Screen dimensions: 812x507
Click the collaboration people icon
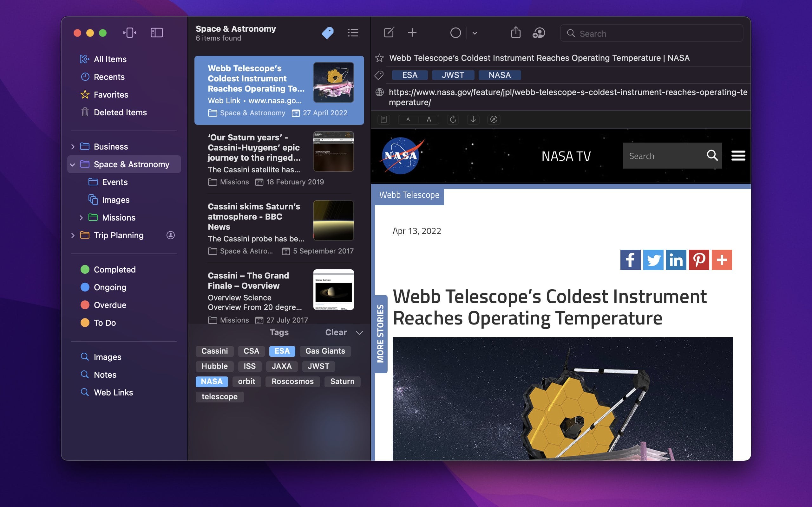(539, 33)
